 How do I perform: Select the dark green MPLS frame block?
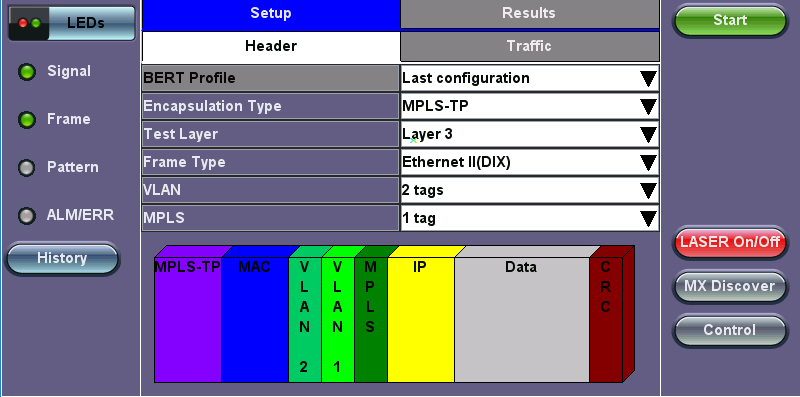point(371,319)
